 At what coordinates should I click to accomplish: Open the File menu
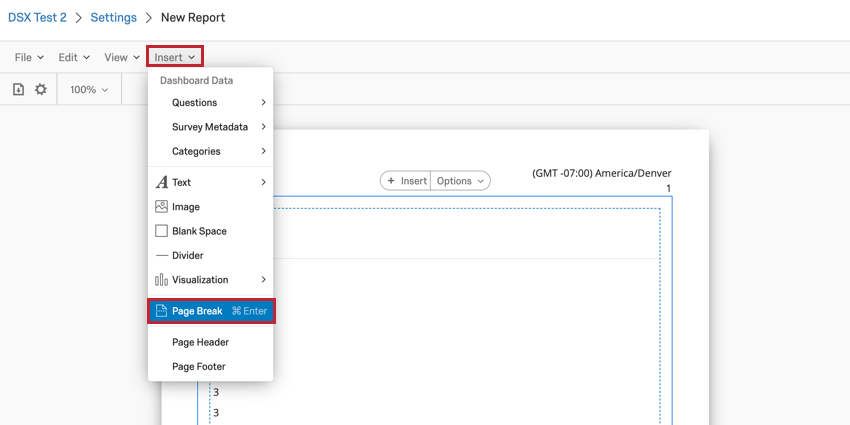pos(28,58)
